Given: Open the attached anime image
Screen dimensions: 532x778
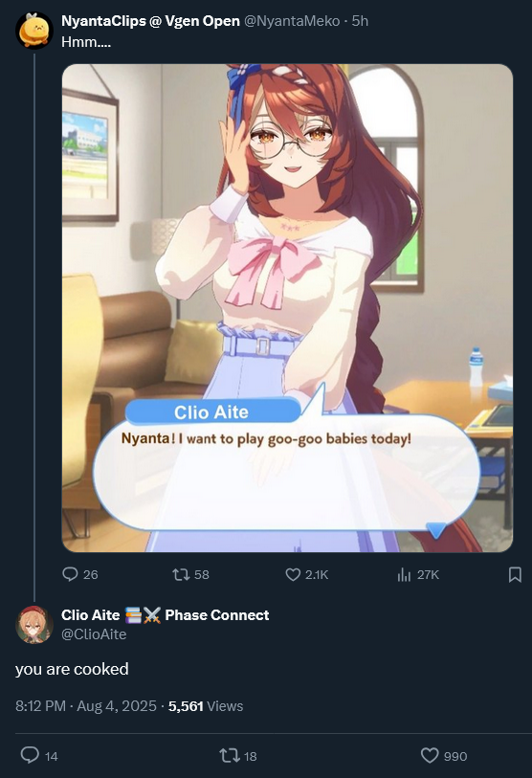Looking at the screenshot, I should [x=287, y=308].
